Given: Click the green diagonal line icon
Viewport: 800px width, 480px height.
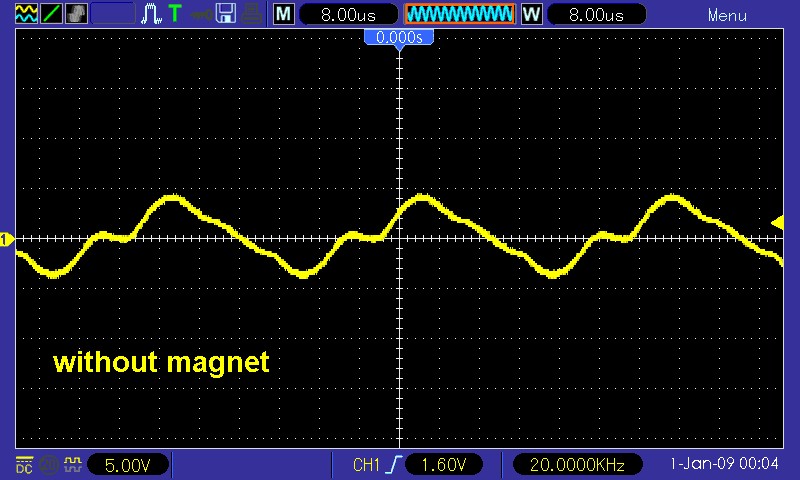Looking at the screenshot, I should 52,14.
